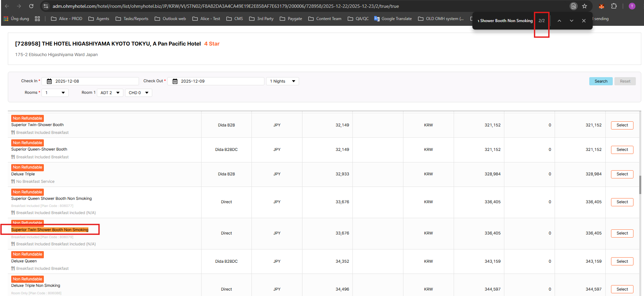The width and height of the screenshot is (644, 296).
Task: Open the browser extensions puzzle icon
Action: 614,6
